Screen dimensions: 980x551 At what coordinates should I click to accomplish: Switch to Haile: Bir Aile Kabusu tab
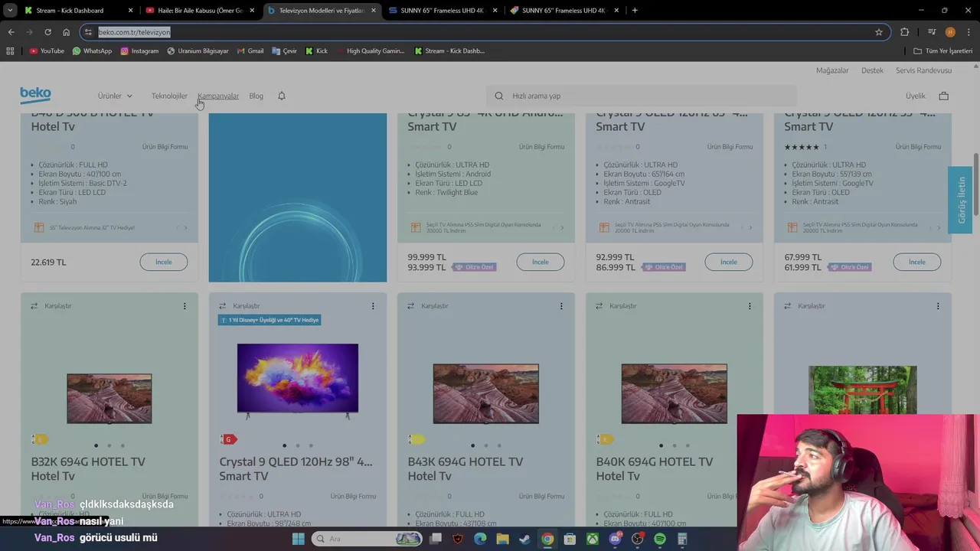click(200, 11)
